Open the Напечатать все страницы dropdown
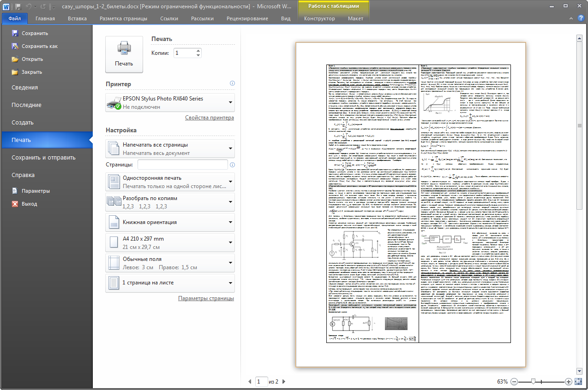 (x=170, y=148)
